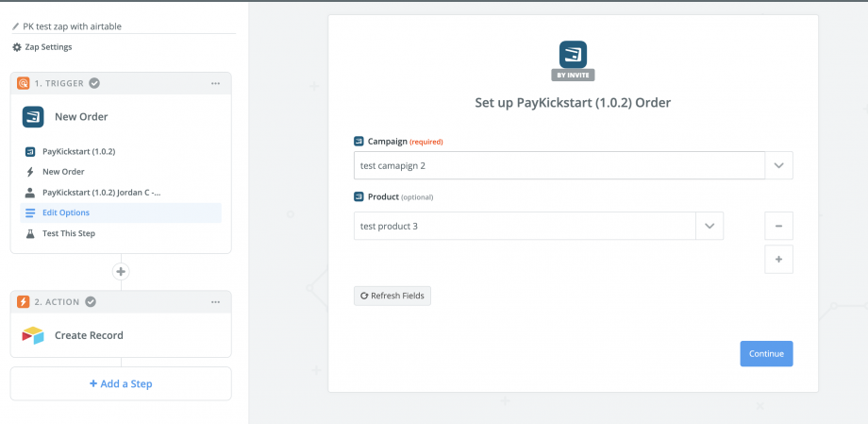Click the action step checkmark badge

tap(91, 302)
